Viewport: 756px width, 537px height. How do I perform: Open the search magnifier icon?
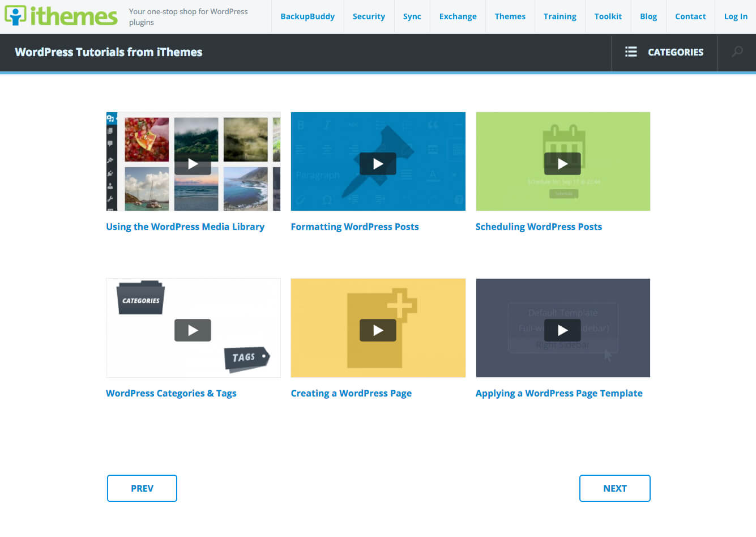coord(737,52)
